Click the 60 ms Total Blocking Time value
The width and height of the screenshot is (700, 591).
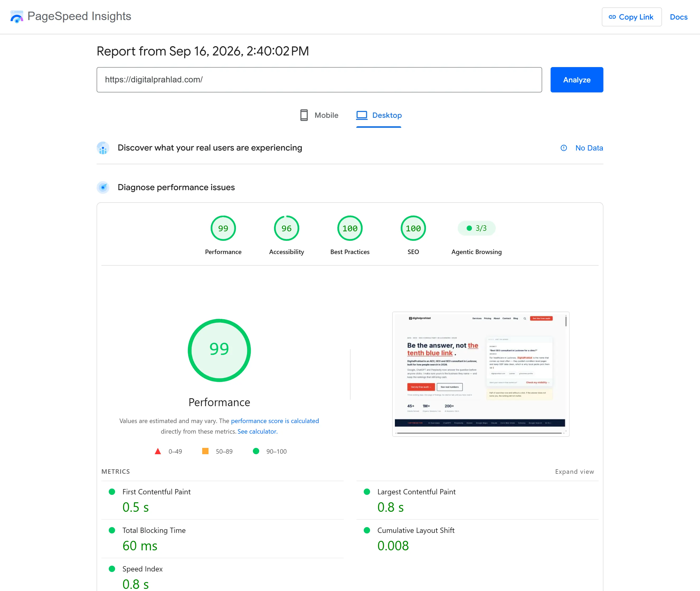(x=140, y=546)
